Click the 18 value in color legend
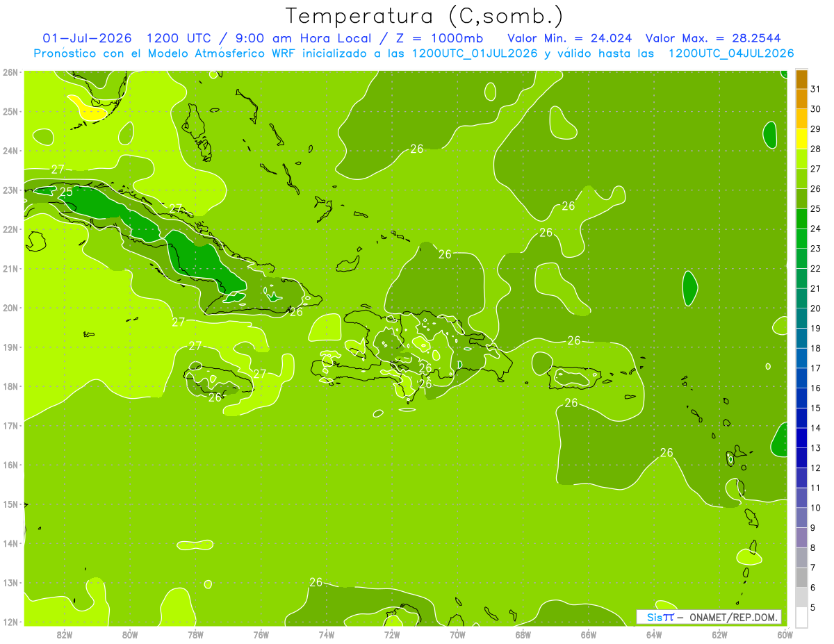 click(815, 348)
